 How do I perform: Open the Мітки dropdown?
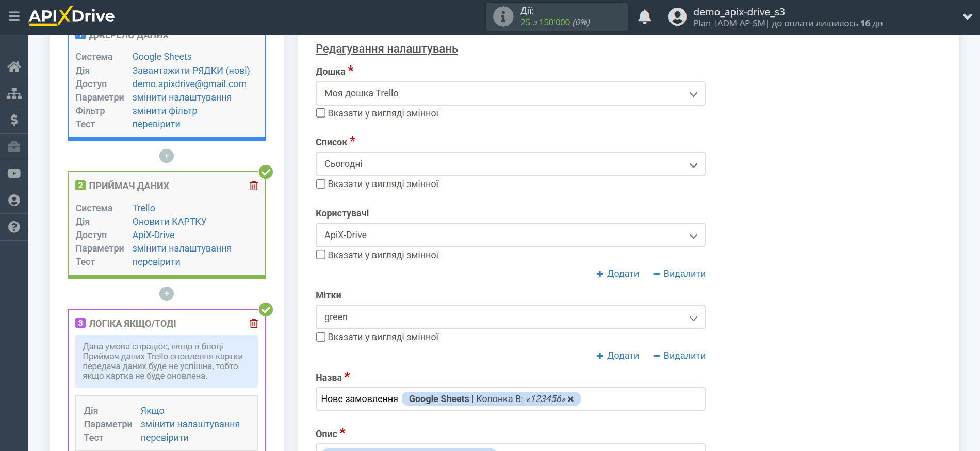point(510,317)
